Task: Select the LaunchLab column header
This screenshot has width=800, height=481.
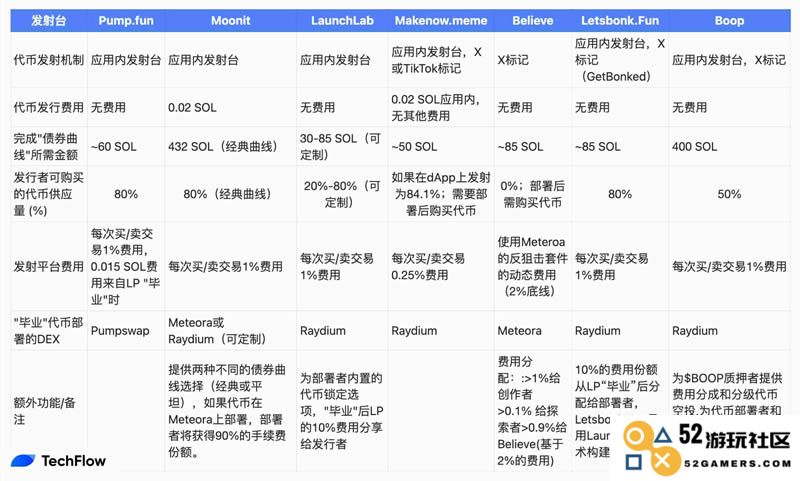Action: [342, 21]
